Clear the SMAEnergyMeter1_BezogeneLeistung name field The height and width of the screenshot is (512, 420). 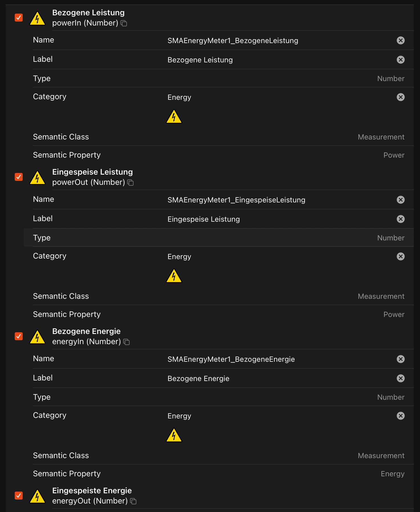[400, 41]
